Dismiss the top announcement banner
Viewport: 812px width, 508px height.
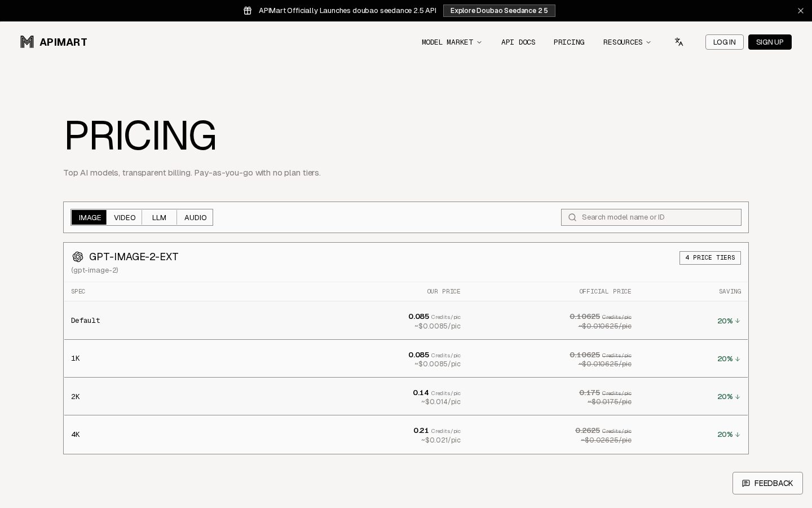(x=801, y=11)
